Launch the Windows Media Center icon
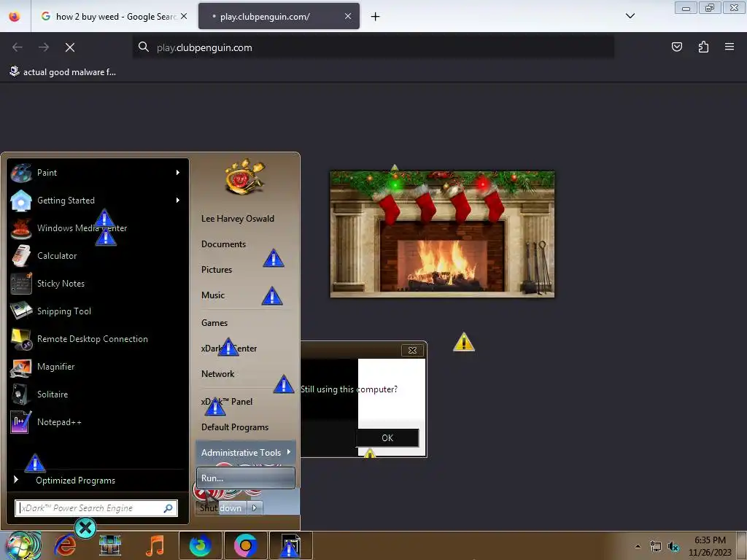 (x=21, y=228)
